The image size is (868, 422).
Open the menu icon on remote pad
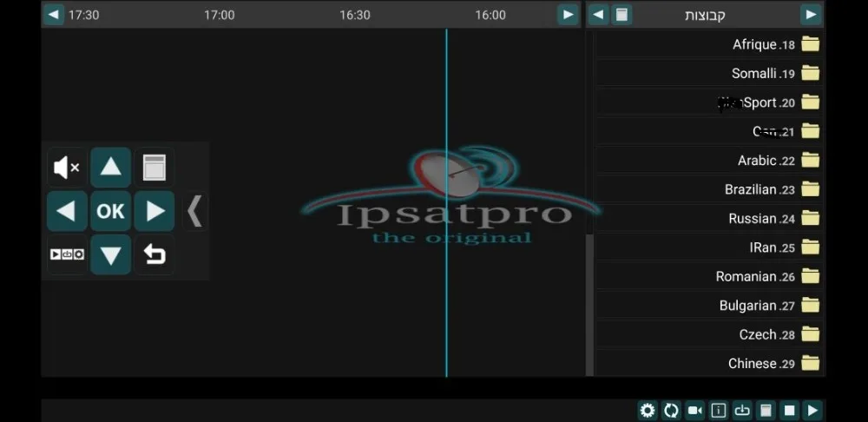coord(155,168)
